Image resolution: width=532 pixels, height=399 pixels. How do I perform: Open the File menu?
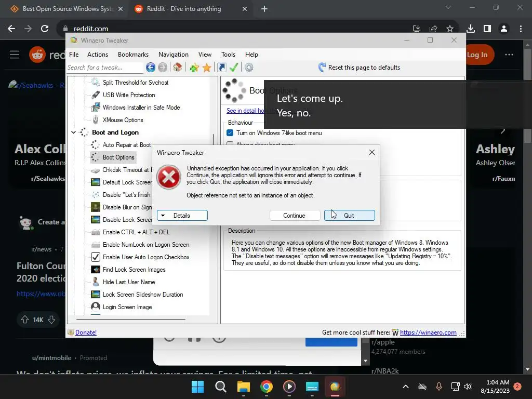coord(74,54)
